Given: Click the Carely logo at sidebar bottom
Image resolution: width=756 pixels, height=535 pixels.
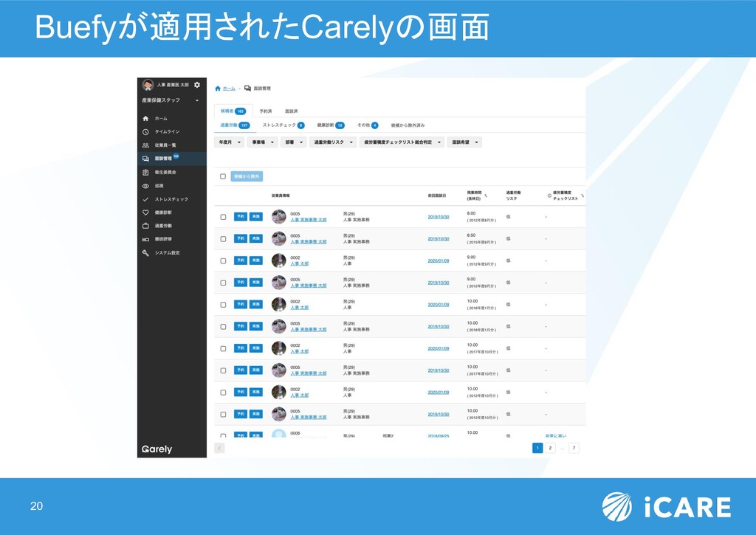Looking at the screenshot, I should tap(157, 449).
